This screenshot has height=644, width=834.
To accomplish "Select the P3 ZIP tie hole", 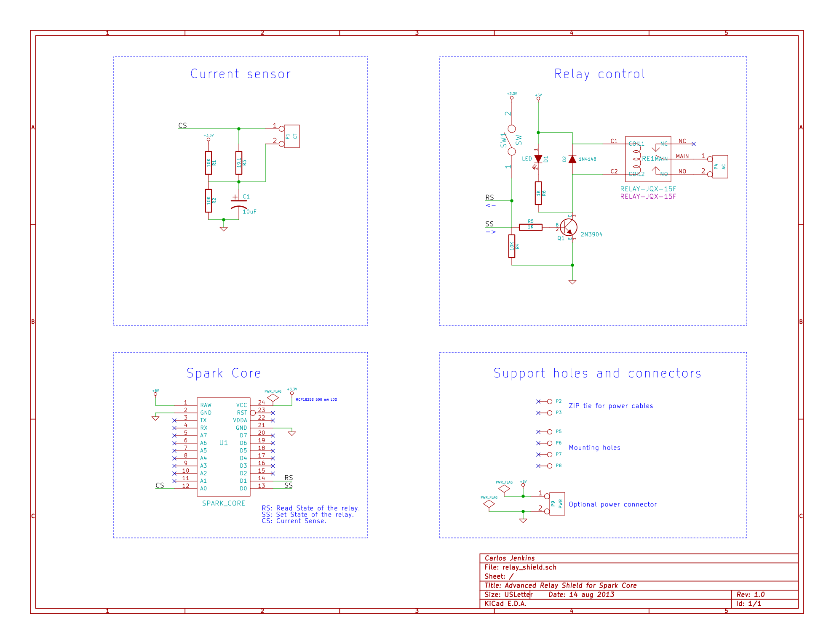I will pyautogui.click(x=549, y=413).
